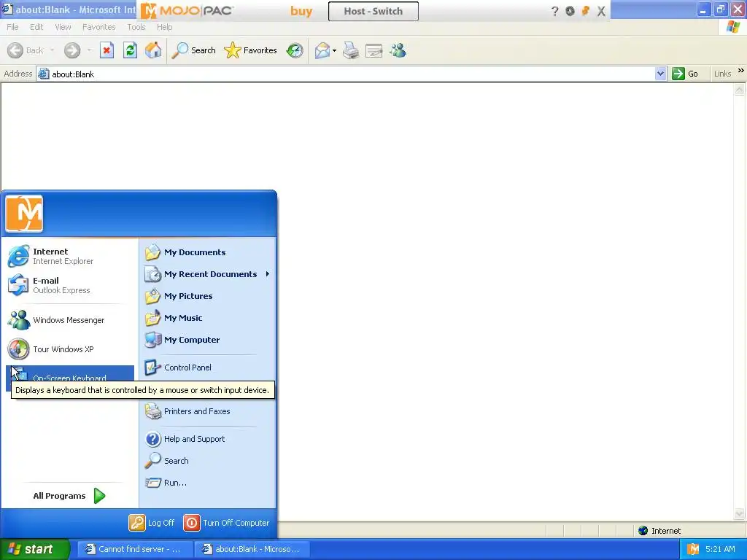Expand My Recent Documents submenu arrow

pos(268,274)
